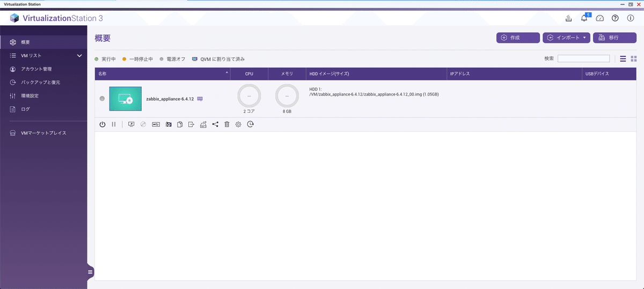
Task: Open ログ in the sidebar
Action: pos(43,109)
